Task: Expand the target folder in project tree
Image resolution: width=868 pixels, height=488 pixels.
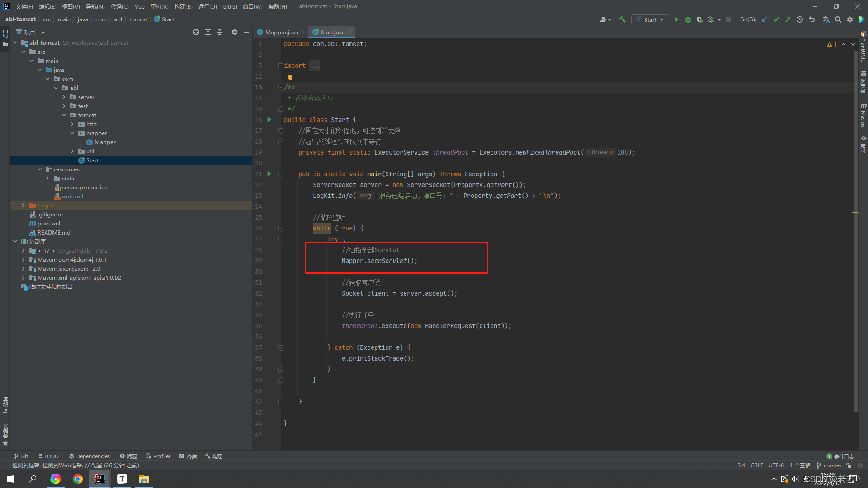Action: [x=24, y=206]
